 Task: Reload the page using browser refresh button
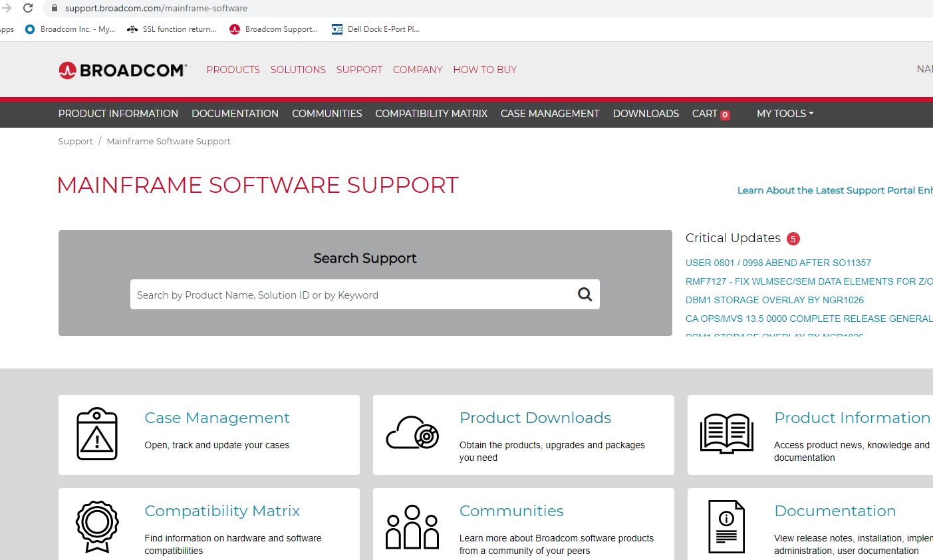[x=28, y=8]
